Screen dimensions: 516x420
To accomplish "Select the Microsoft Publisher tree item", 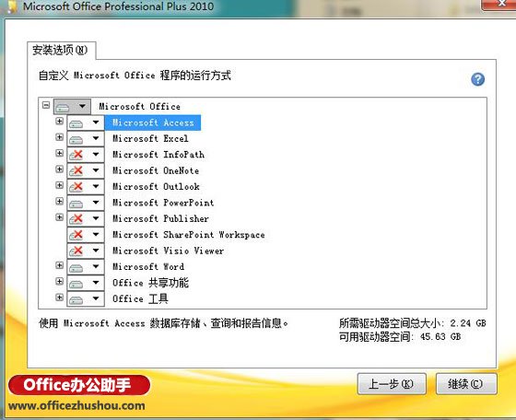I will (160, 218).
